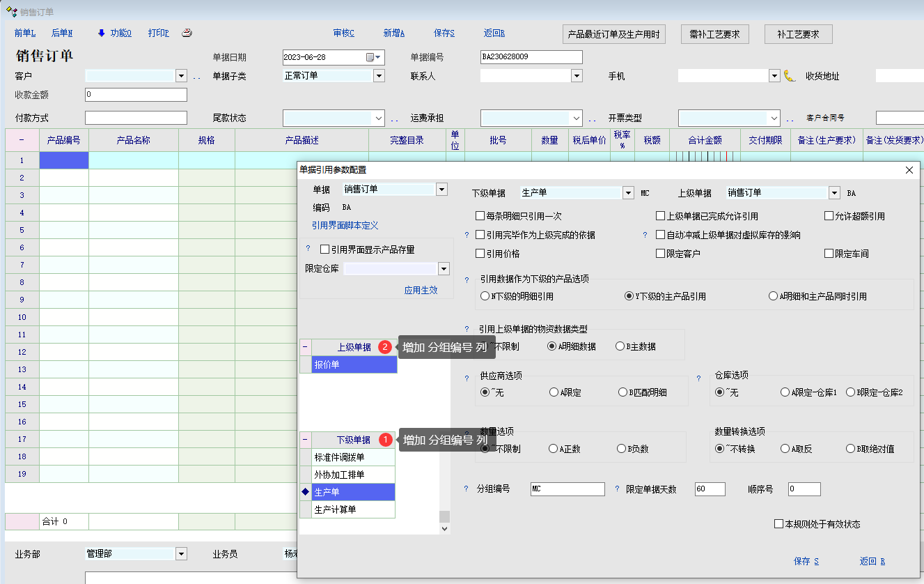Viewport: 924px width, 584px height.
Task: Open the calendar picker in 单据日期 field
Action: pos(370,57)
